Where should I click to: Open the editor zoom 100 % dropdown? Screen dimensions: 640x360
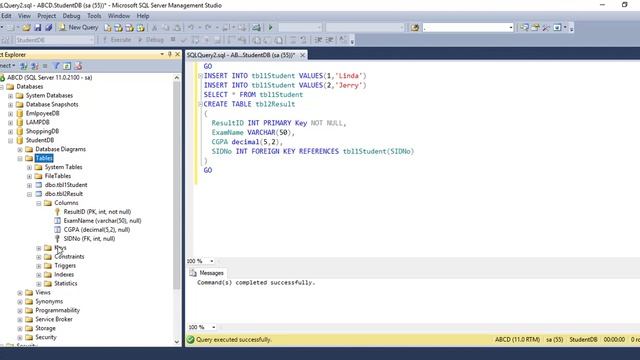pyautogui.click(x=211, y=261)
